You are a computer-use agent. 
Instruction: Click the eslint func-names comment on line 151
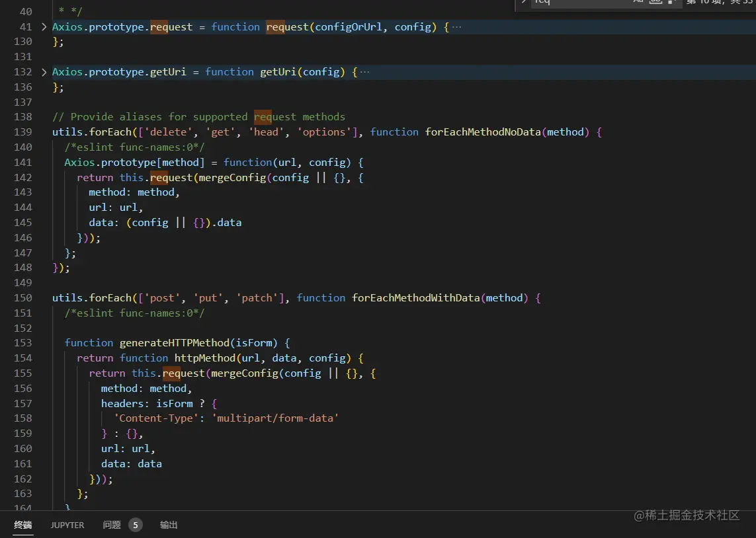(134, 313)
